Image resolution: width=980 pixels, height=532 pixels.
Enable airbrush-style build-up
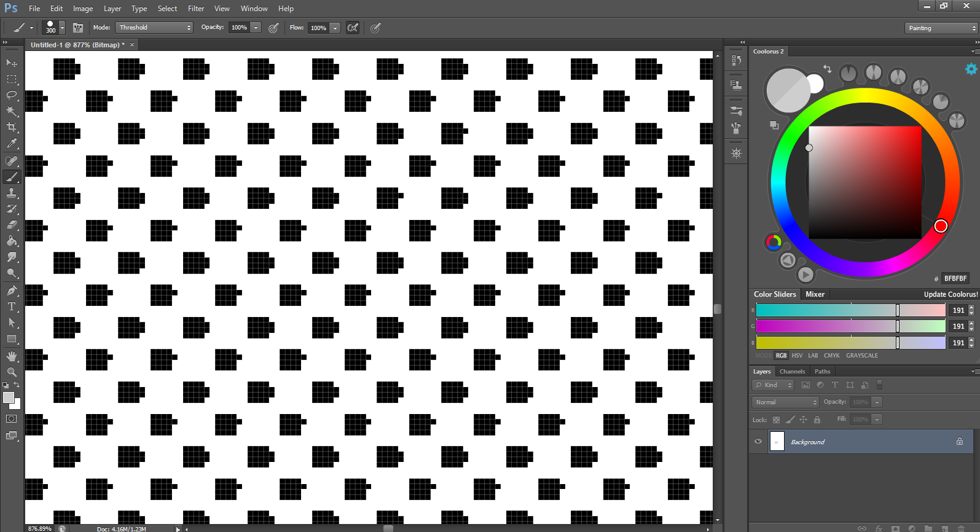pyautogui.click(x=353, y=28)
